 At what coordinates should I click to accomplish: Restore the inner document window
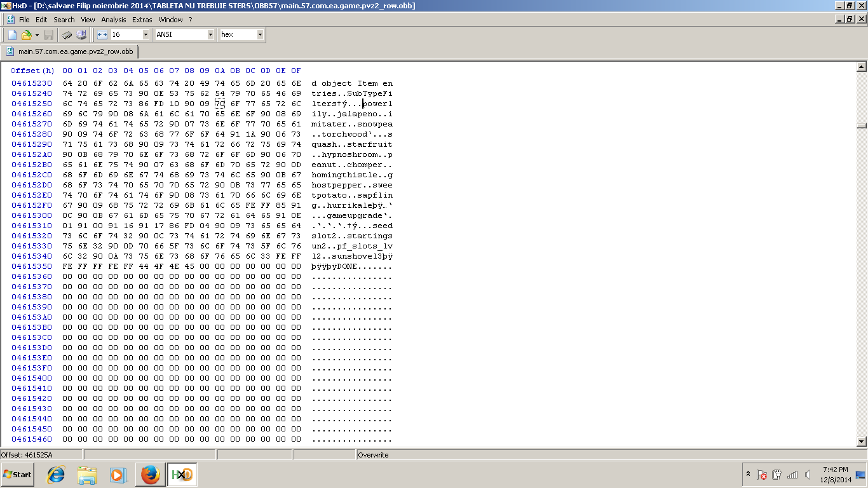[850, 20]
